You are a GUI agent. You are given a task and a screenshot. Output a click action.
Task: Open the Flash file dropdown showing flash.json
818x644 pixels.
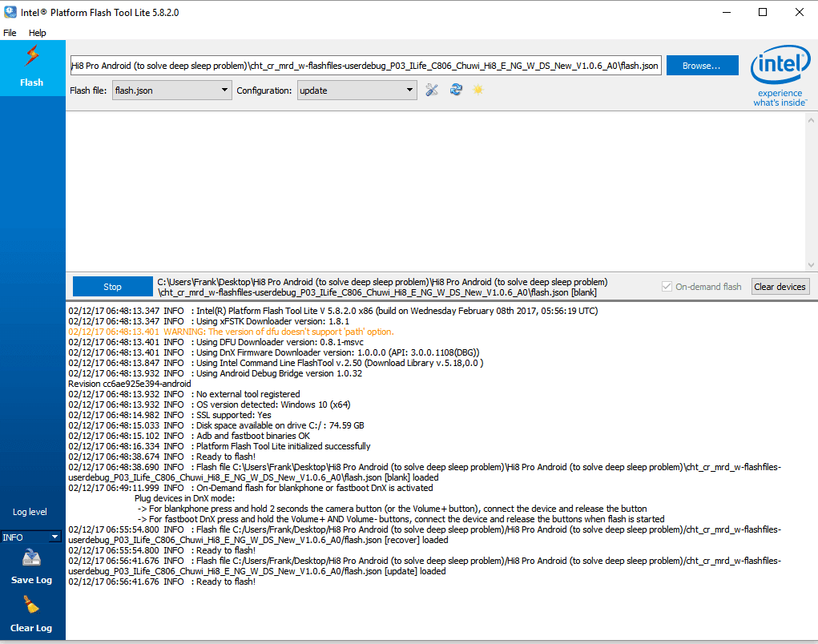(x=171, y=91)
